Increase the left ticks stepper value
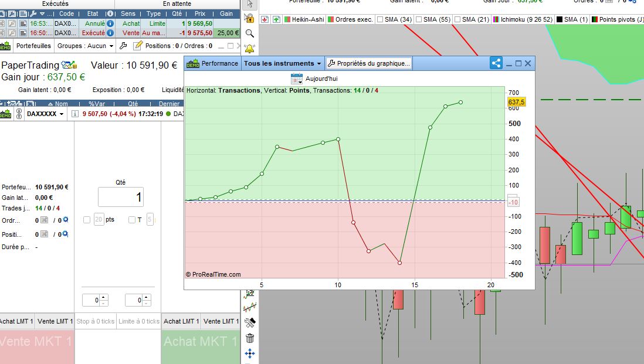Screen dimensions: 644x364 103,297
